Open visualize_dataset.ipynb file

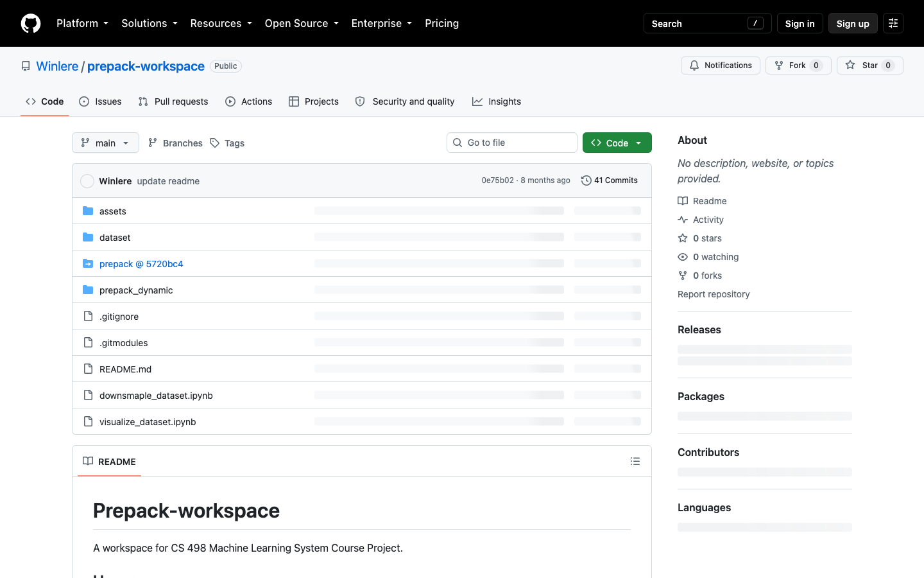click(x=148, y=422)
